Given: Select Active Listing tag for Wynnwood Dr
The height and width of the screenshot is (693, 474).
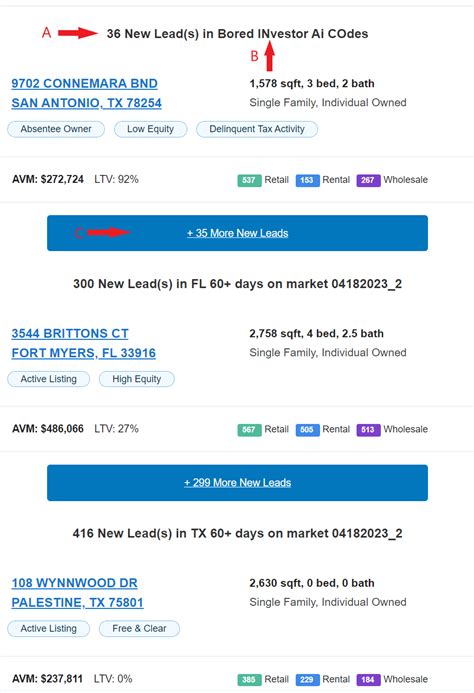Looking at the screenshot, I should pos(49,628).
